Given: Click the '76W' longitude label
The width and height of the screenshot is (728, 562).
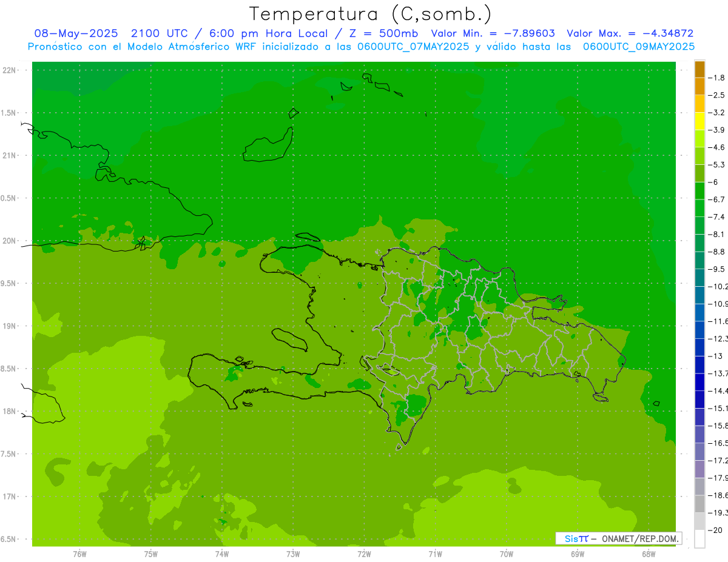Looking at the screenshot, I should click(x=79, y=554).
